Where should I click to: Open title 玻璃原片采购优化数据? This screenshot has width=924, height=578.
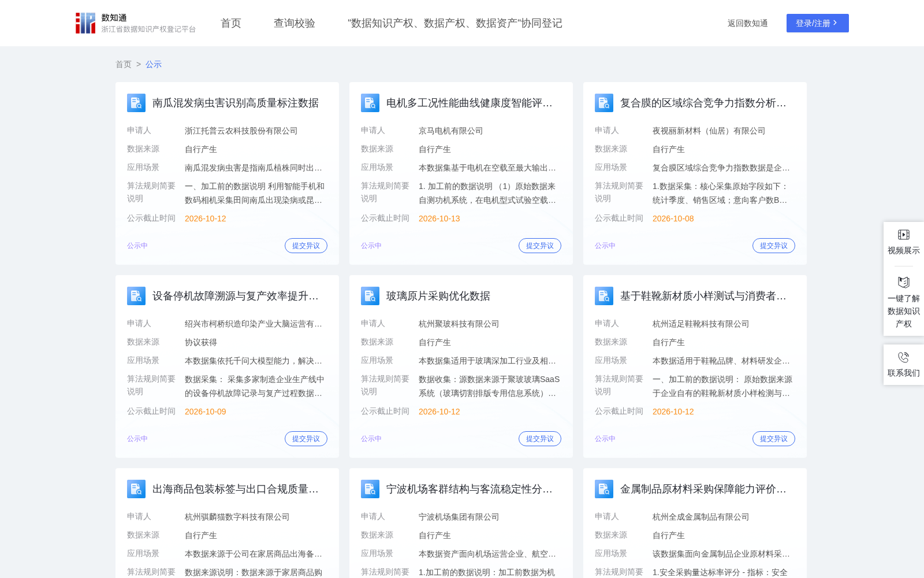[438, 296]
